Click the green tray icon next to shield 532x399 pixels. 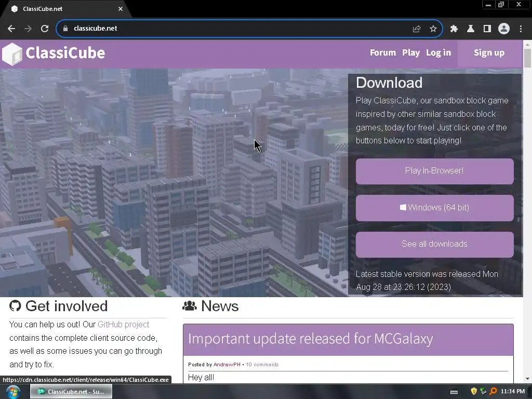(483, 391)
